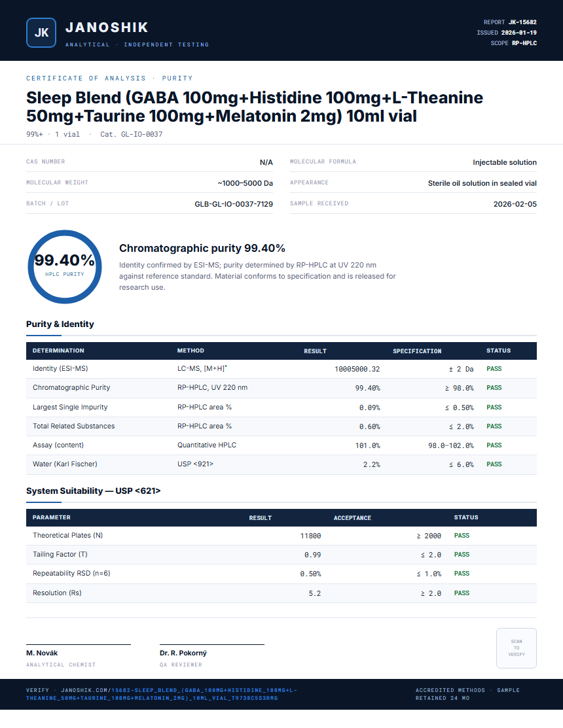Click the JANOSHIK brand name

point(107,27)
